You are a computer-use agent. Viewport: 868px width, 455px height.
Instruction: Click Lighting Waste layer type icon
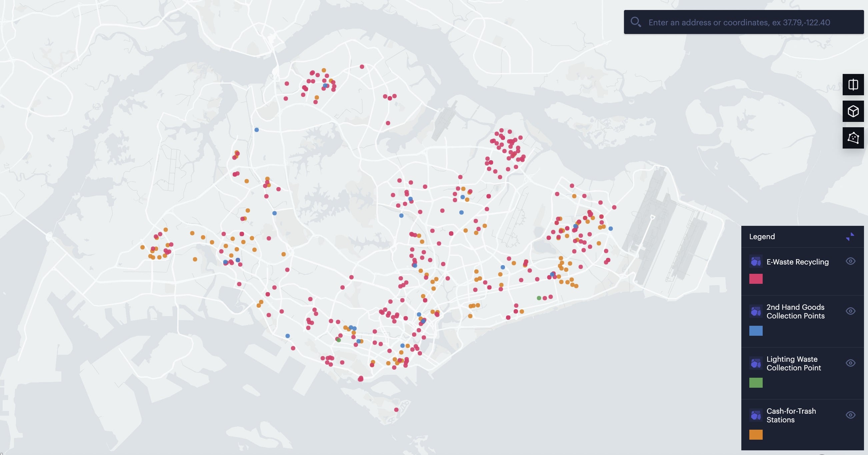pos(755,363)
